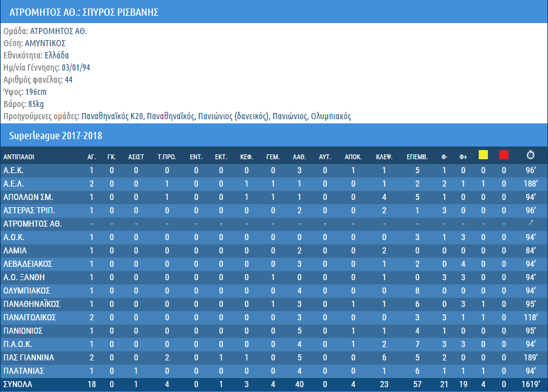The width and height of the screenshot is (548, 392).
Task: Click the player title ΣΠΥΡΟΣ ΡΙΣΒΑΝΗΣ header
Action: [x=84, y=12]
